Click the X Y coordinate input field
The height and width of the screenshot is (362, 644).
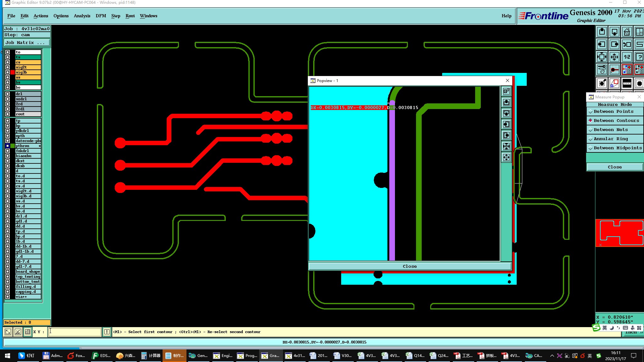click(75, 332)
